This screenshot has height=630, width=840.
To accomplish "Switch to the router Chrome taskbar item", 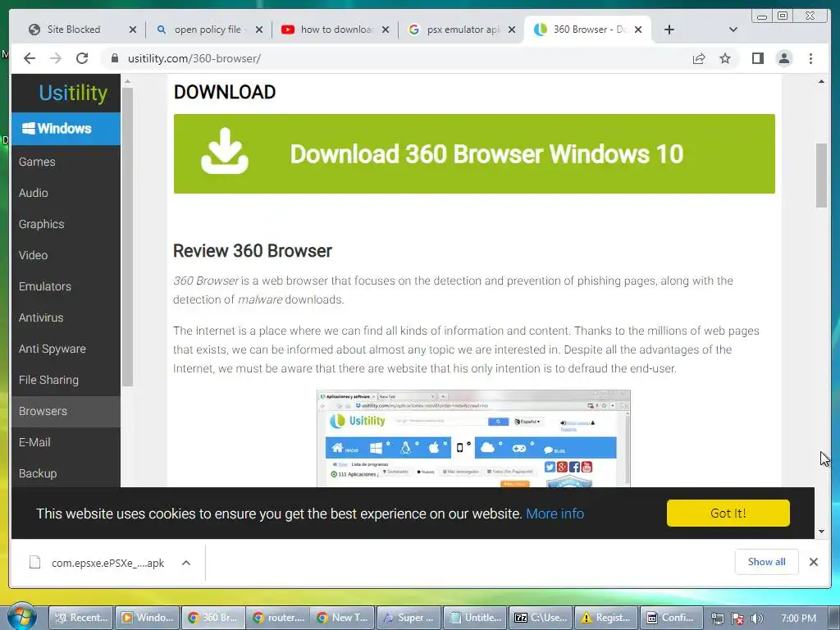I will (x=279, y=618).
